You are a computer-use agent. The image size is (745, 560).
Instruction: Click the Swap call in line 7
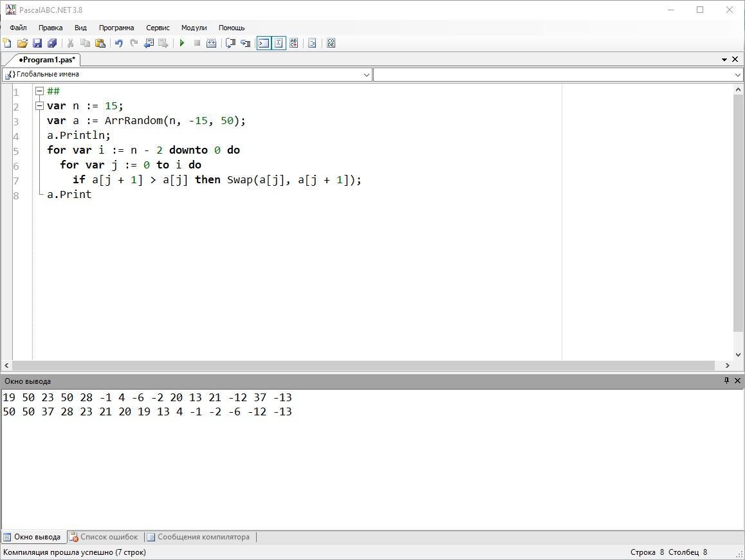(x=239, y=179)
